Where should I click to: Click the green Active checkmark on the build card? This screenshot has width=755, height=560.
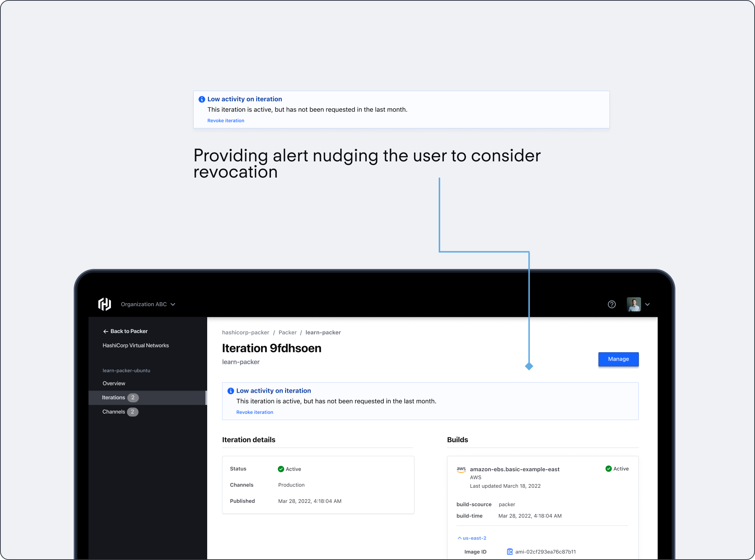click(x=609, y=469)
